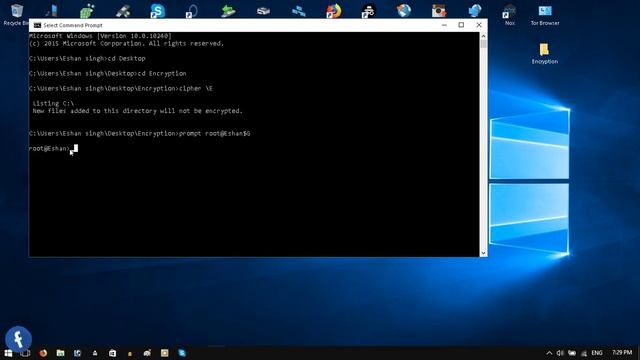
Task: Open the Windows Store taskbar icon
Action: pyautogui.click(x=113, y=353)
